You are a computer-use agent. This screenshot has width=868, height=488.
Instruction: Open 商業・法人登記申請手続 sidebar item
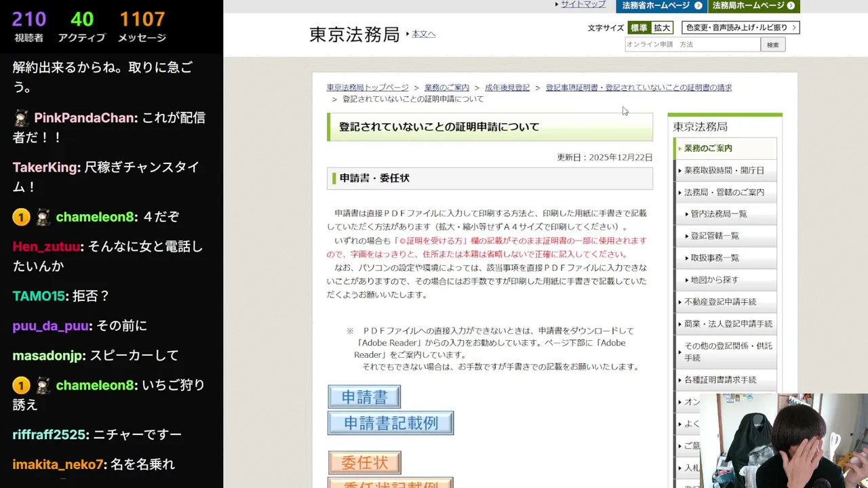(x=725, y=324)
